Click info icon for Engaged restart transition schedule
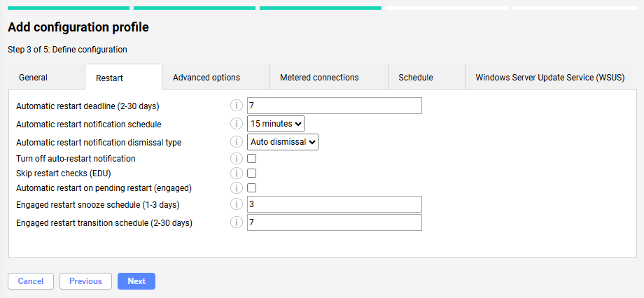This screenshot has width=644, height=298. click(237, 222)
